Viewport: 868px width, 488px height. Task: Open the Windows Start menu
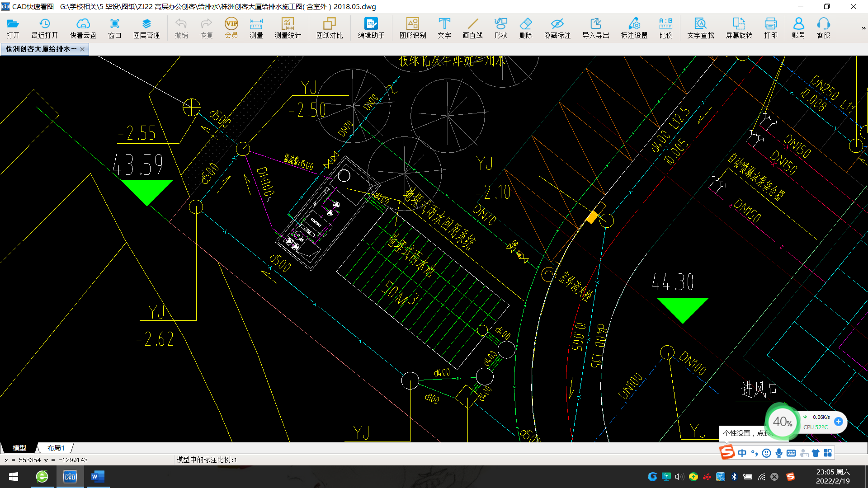14,477
